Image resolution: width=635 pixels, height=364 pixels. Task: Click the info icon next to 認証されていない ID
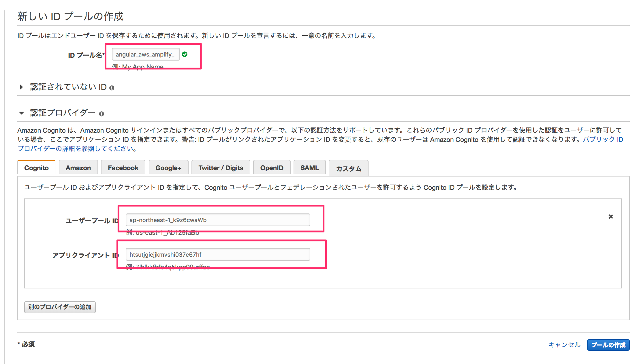pyautogui.click(x=112, y=87)
